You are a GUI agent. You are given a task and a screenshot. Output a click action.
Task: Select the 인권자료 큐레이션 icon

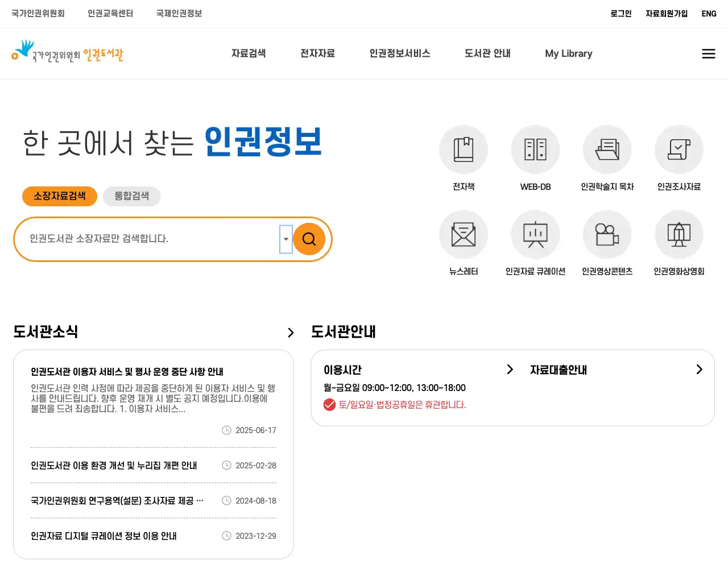pyautogui.click(x=535, y=234)
